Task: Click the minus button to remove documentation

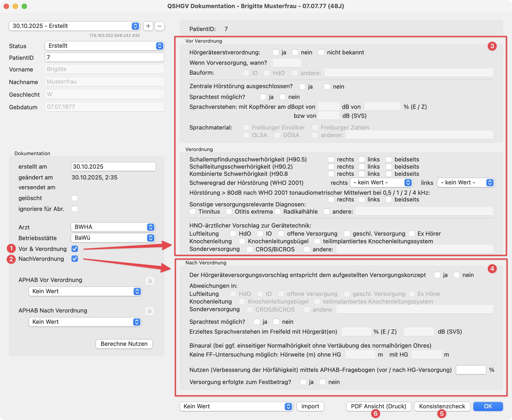Action: click(x=159, y=26)
